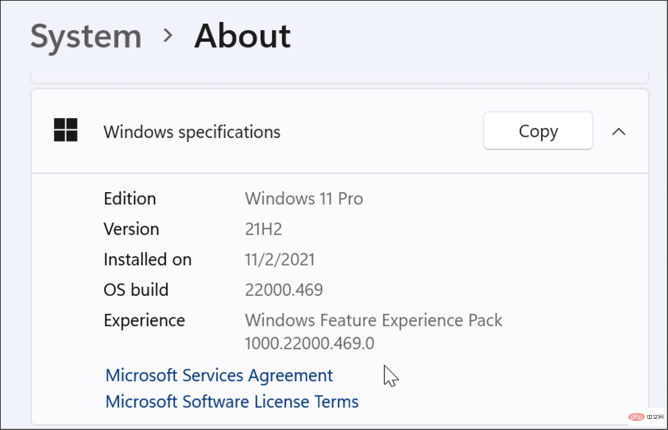Click the About breadcrumb title
668x430 pixels.
pyautogui.click(x=242, y=36)
